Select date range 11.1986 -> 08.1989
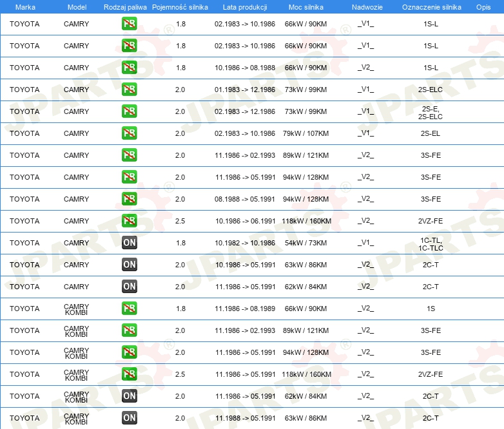 click(x=246, y=309)
